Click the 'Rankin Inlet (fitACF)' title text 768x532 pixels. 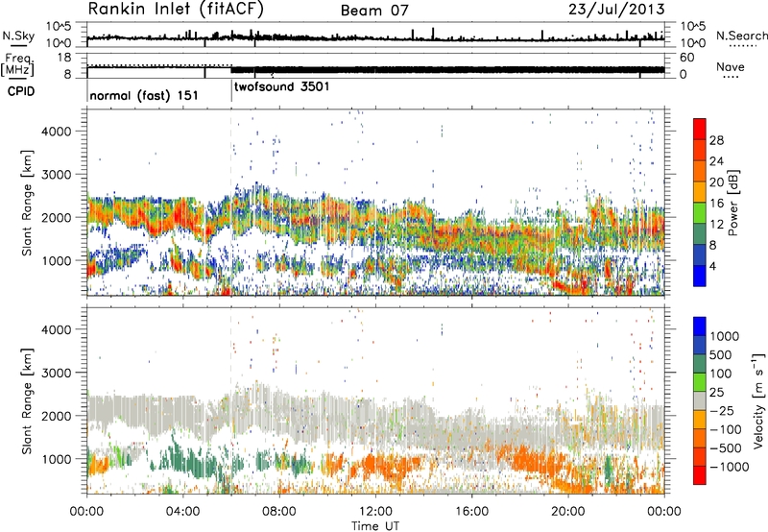click(176, 9)
